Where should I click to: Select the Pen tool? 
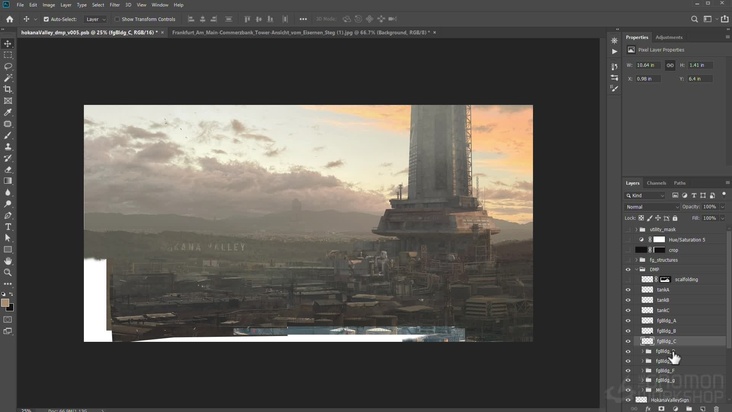(x=8, y=216)
